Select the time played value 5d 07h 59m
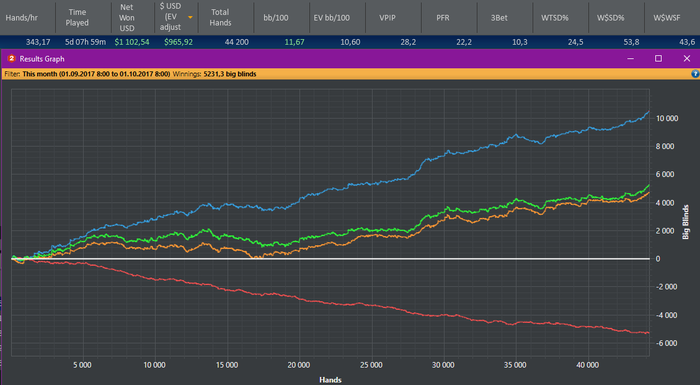The height and width of the screenshot is (385, 700). point(85,42)
